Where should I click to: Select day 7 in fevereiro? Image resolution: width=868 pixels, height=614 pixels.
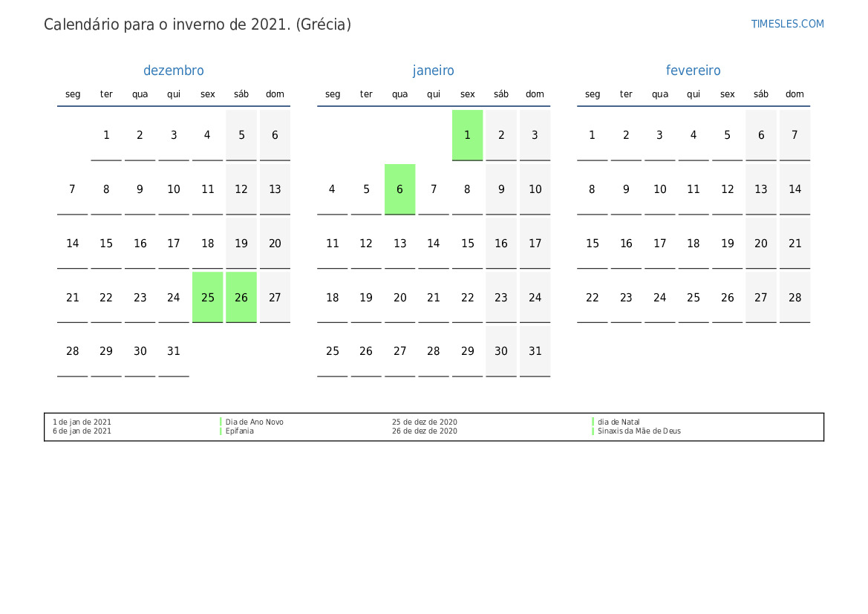click(x=795, y=135)
